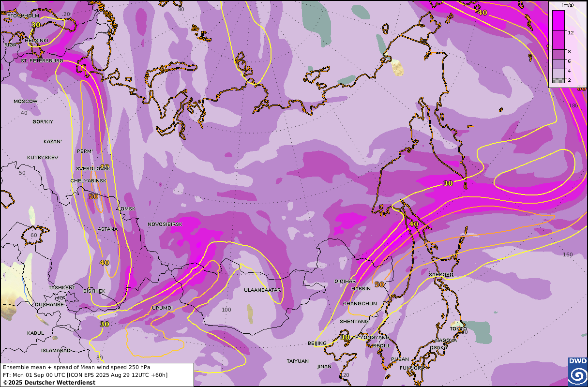Click the OMSK city label
Viewport: 588px width, 387px height.
128,208
